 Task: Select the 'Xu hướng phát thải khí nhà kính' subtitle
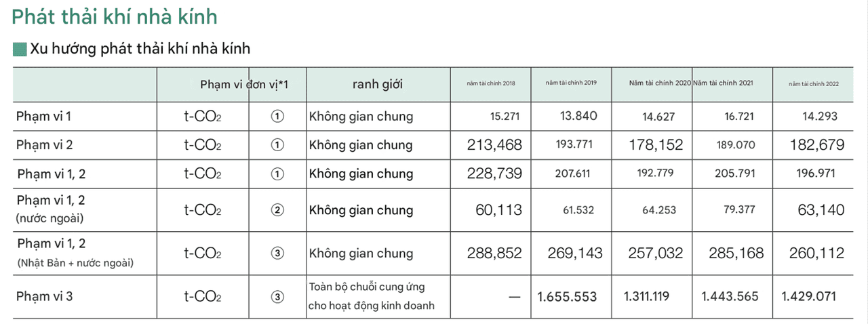click(140, 49)
